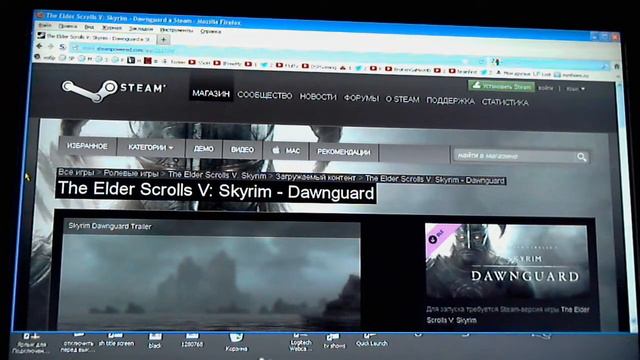Screen dimensions: 640x360
Task: Open the ФОРУМЫ section
Action: point(361,98)
